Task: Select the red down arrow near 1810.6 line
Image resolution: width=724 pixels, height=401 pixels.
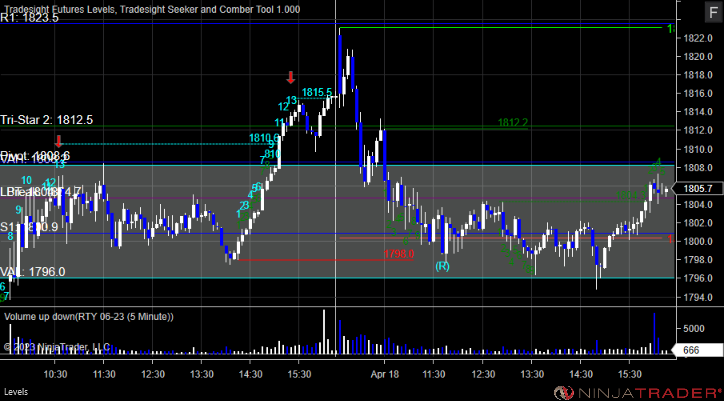Action: click(58, 141)
